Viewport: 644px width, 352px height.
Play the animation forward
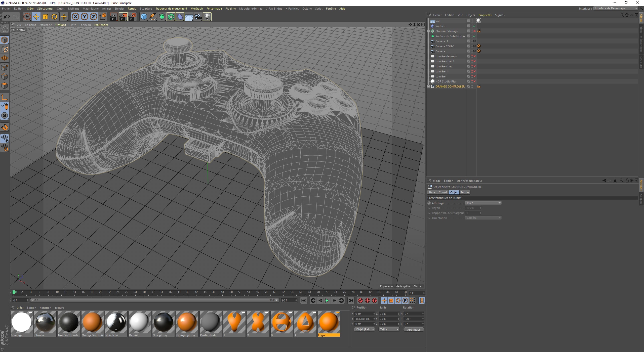pyautogui.click(x=327, y=300)
